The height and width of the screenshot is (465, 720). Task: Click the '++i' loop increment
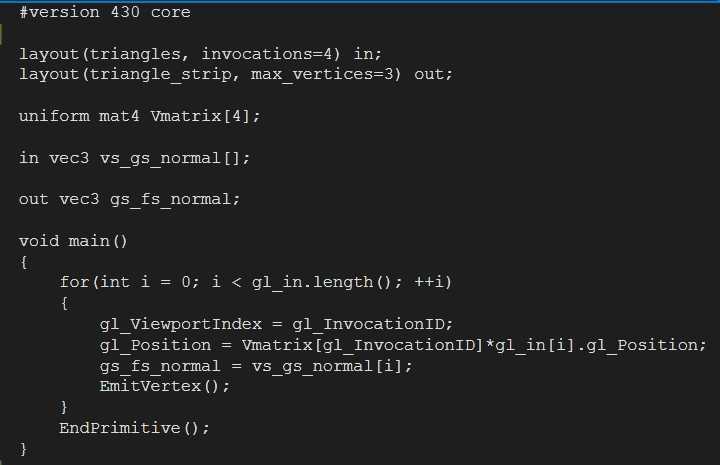click(x=428, y=281)
